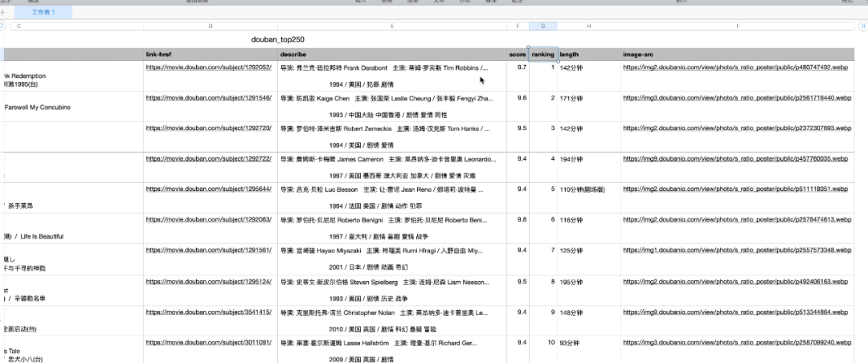Image resolution: width=868 pixels, height=363 pixels.
Task: Select the 116分钟 length cell
Action: 589,228
